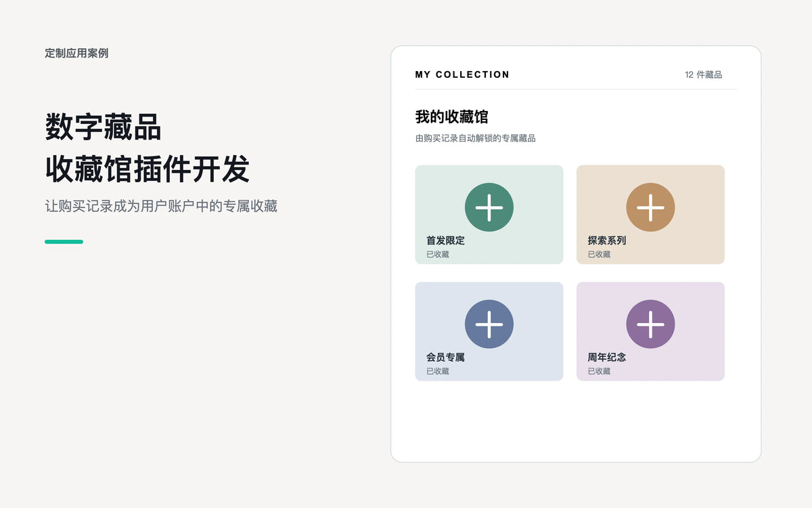
Task: Click 已收藏 status under 会员专属
Action: [x=438, y=372]
